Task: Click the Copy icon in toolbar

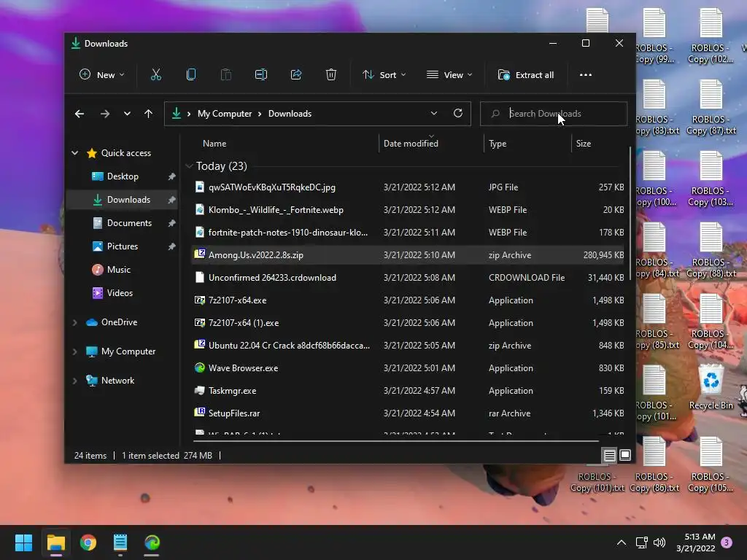Action: point(191,75)
